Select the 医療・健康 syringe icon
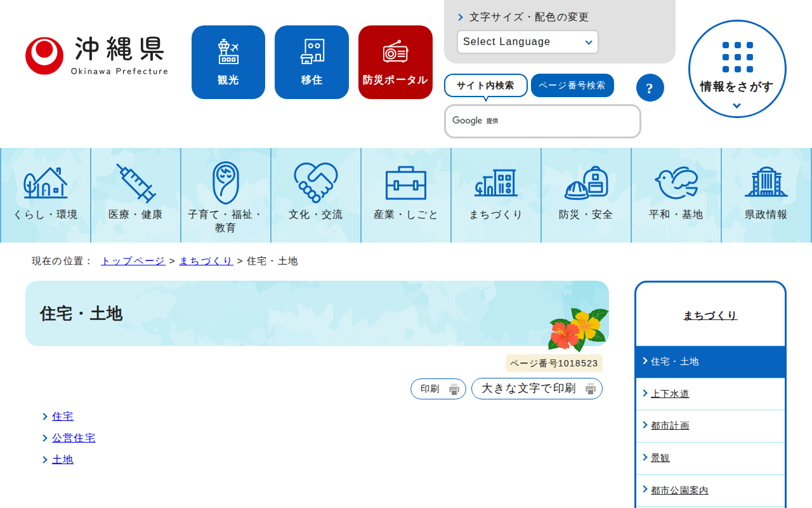The width and height of the screenshot is (812, 508). pyautogui.click(x=136, y=183)
